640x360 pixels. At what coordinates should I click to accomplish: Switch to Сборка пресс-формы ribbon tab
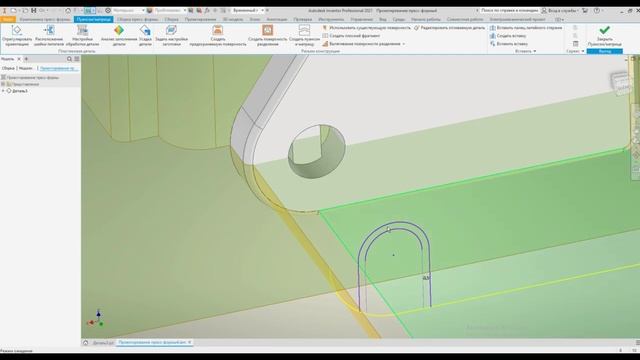(138, 19)
